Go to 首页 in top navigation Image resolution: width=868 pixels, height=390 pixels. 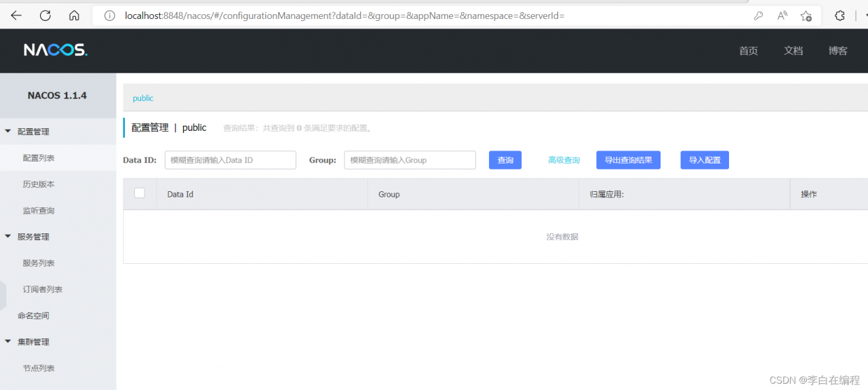pyautogui.click(x=749, y=51)
